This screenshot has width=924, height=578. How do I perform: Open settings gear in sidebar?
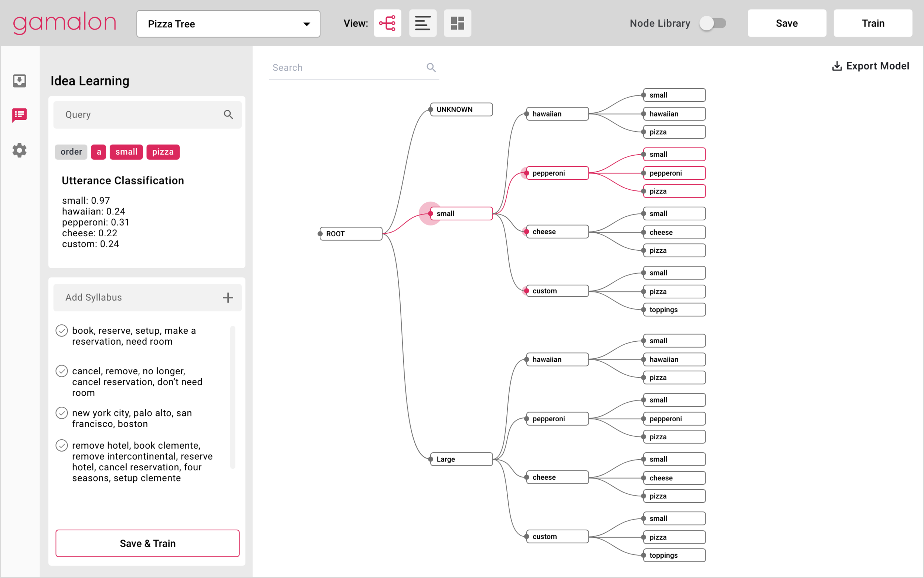[x=20, y=150]
